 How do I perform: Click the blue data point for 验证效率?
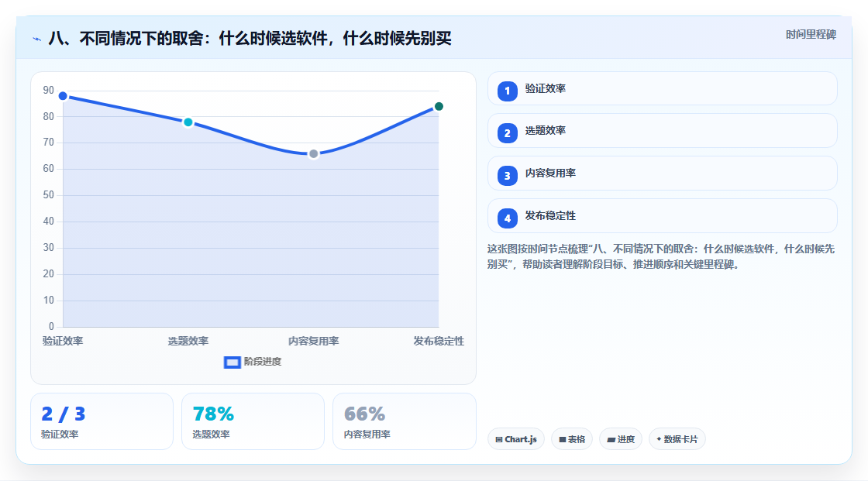[x=63, y=96]
